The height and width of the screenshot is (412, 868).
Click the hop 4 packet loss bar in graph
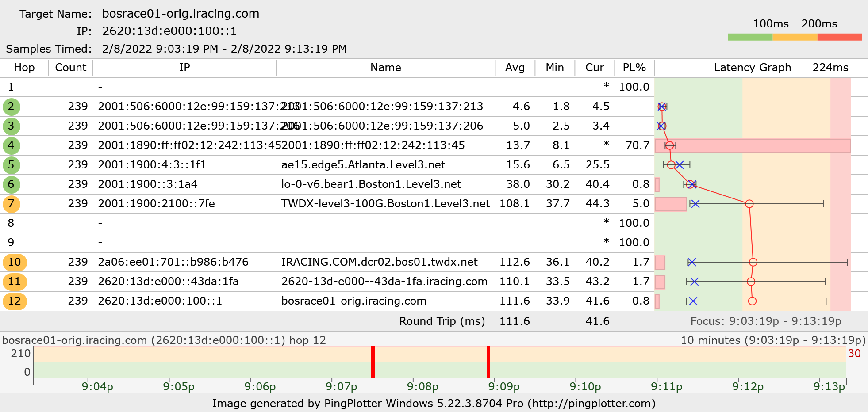coord(753,146)
